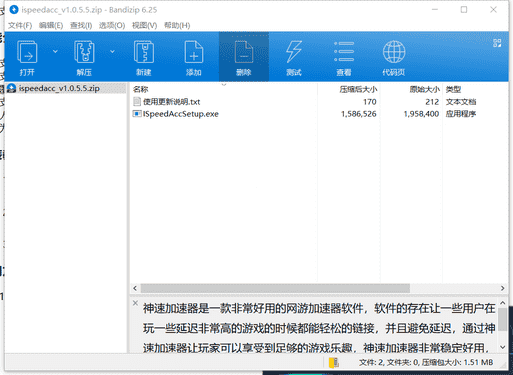Image resolution: width=513 pixels, height=375 pixels.
Task: Open the 编辑(E) menu
Action: click(51, 25)
